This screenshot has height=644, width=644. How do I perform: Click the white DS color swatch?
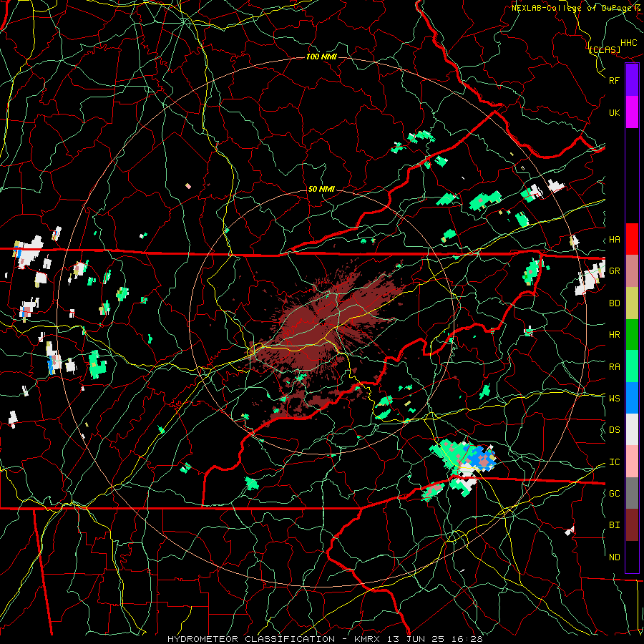632,429
